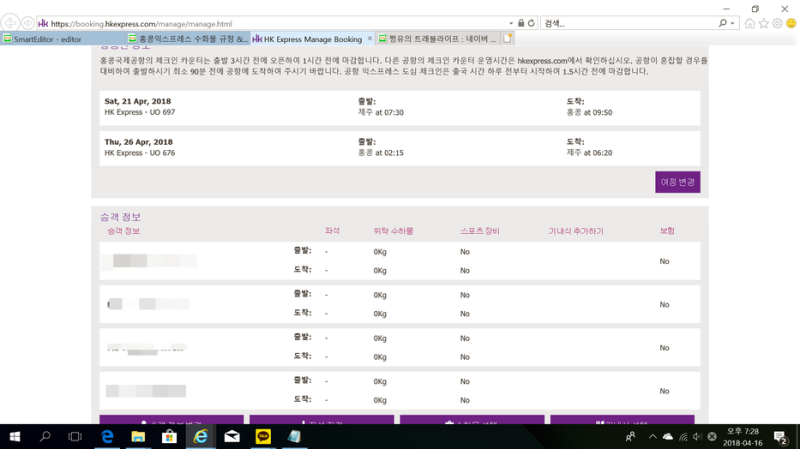Open KakaoTalk from the taskbar
This screenshot has width=800, height=449.
(263, 437)
